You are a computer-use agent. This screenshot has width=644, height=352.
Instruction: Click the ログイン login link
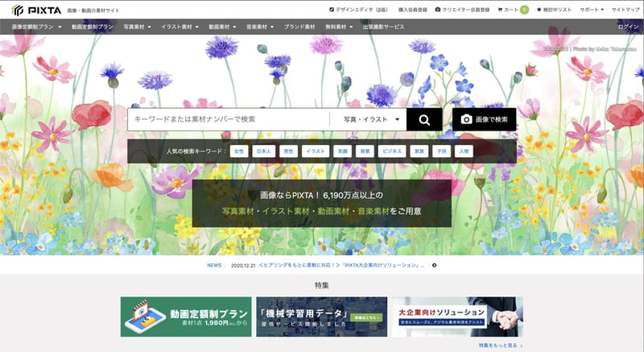tap(628, 27)
